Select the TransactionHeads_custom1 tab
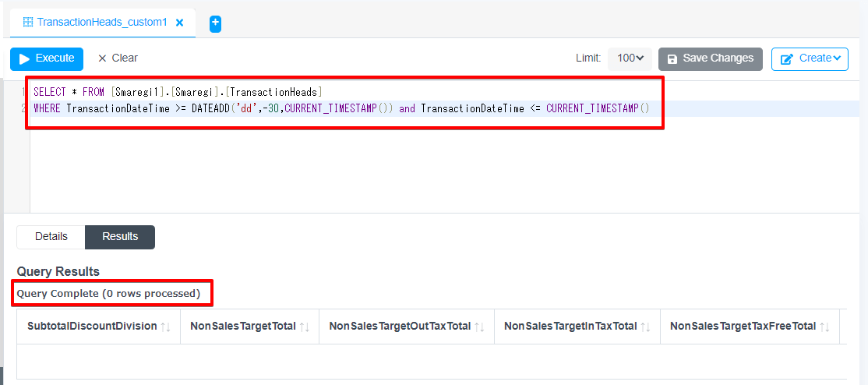 pos(101,23)
